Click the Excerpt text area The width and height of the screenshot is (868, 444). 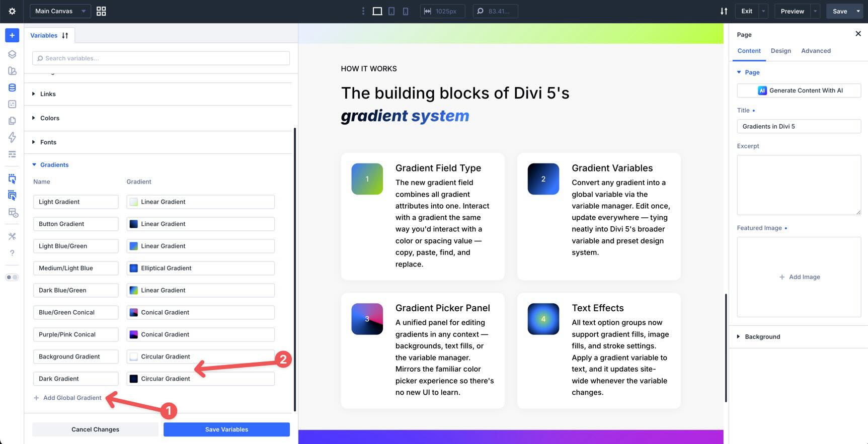799,185
